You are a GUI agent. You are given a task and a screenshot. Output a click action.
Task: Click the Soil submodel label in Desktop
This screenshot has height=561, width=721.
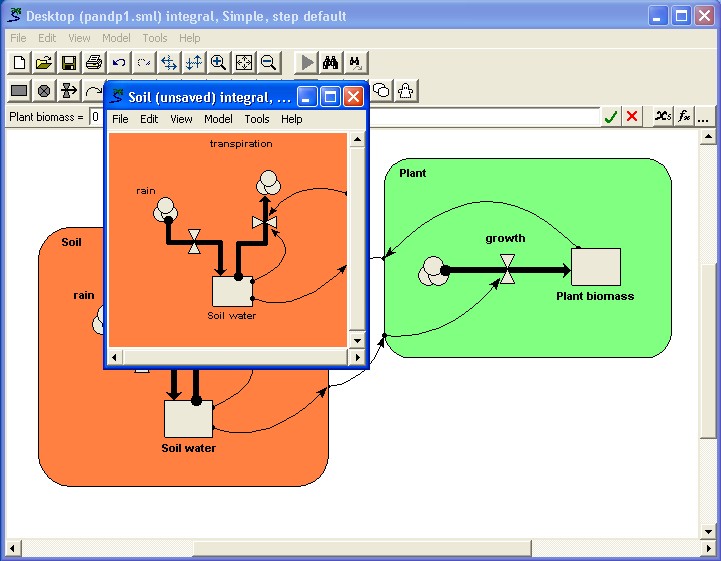pos(71,242)
